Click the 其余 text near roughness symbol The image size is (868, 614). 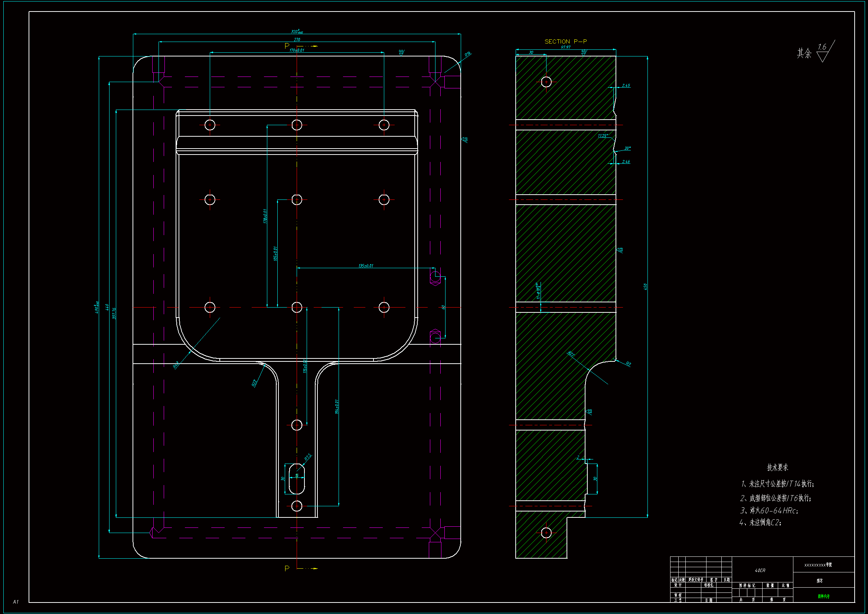point(804,53)
